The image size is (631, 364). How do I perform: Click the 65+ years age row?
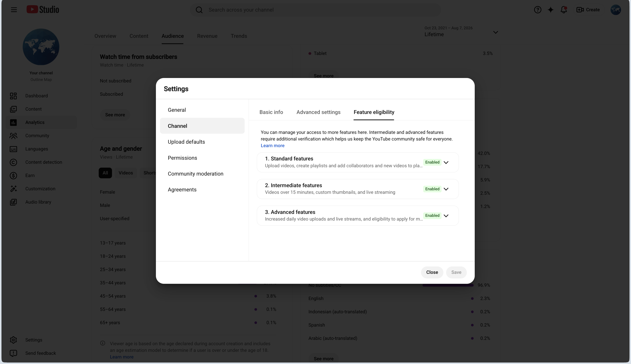[x=188, y=323]
